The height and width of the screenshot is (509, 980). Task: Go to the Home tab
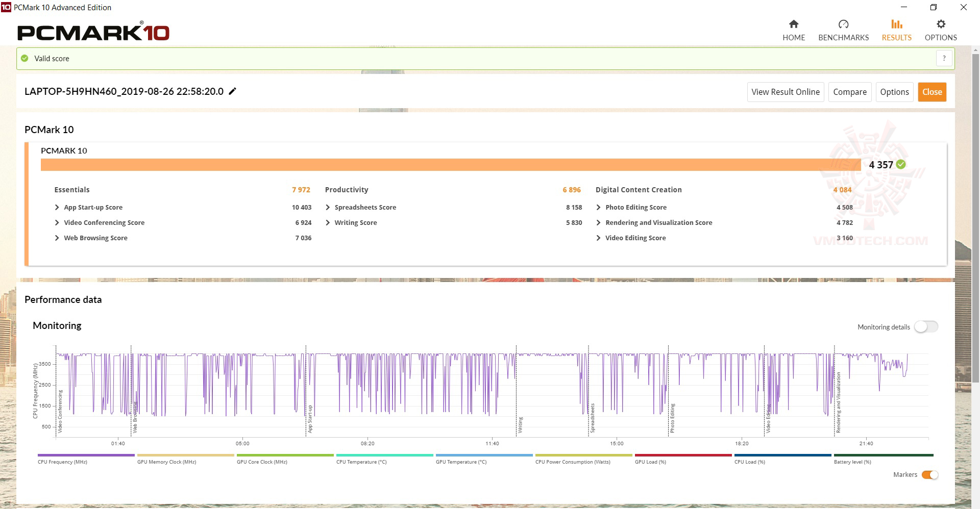794,30
